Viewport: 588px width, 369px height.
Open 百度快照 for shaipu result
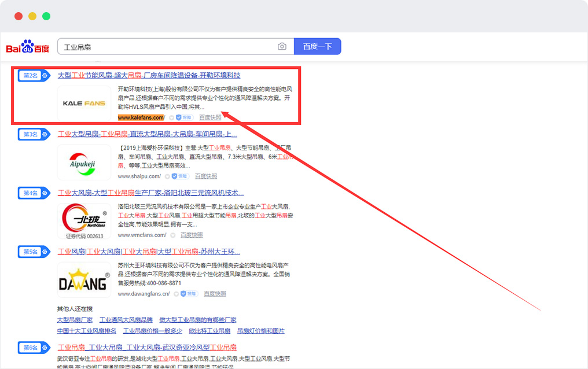tap(206, 176)
